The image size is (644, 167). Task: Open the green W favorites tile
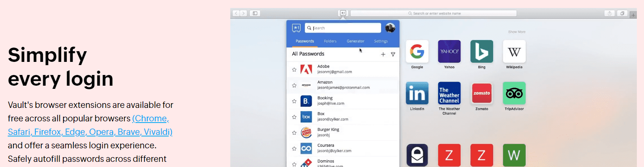click(514, 155)
